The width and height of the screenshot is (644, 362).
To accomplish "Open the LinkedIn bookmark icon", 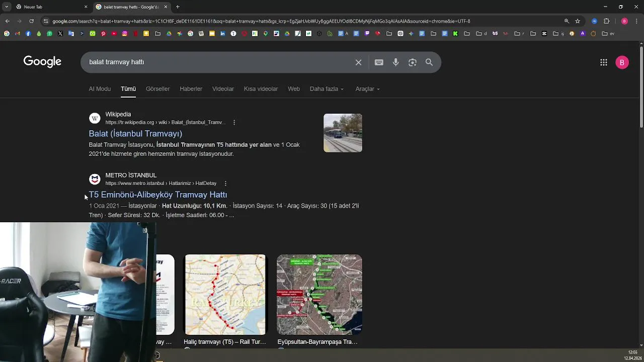I will (222, 34).
